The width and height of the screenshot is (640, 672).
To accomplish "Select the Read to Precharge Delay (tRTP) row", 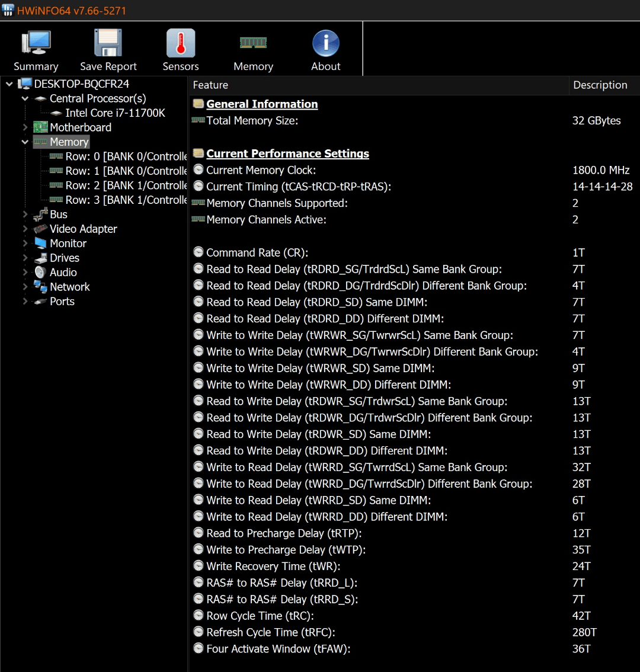I will click(415, 533).
